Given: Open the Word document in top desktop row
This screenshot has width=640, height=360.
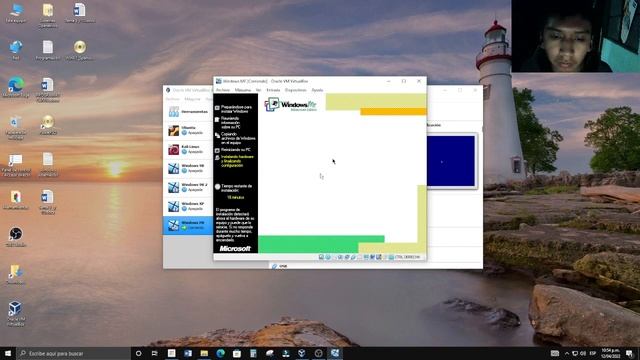Looking at the screenshot, I should click(80, 13).
